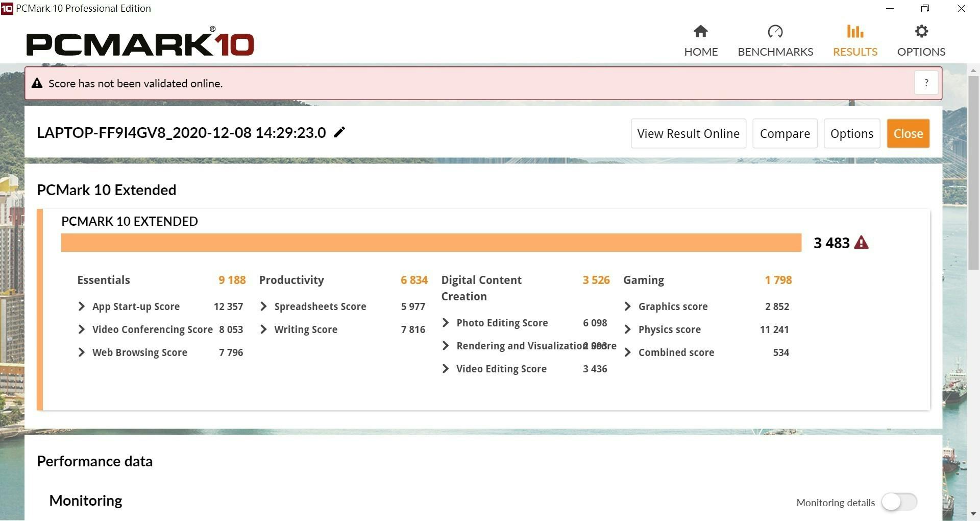This screenshot has width=980, height=521.
Task: Click the PCMark 10 title bar app icon
Action: (7, 8)
